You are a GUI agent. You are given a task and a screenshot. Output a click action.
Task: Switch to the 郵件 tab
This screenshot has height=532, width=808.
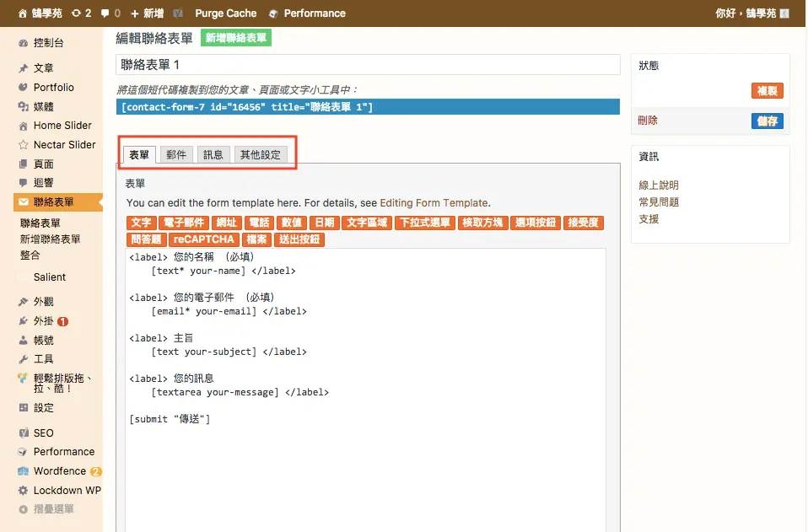tap(176, 154)
